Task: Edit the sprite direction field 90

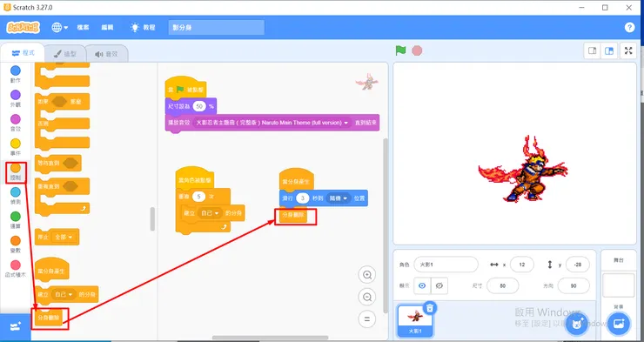Action: (x=574, y=285)
